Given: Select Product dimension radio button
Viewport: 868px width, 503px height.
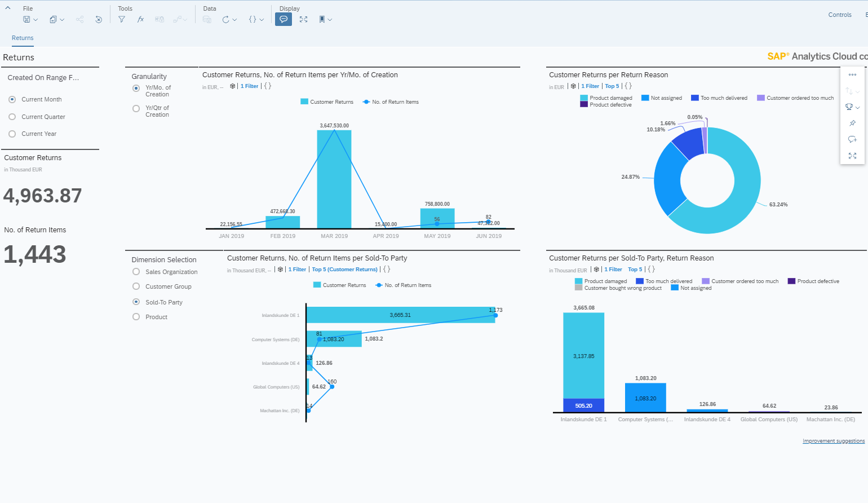Looking at the screenshot, I should point(136,317).
